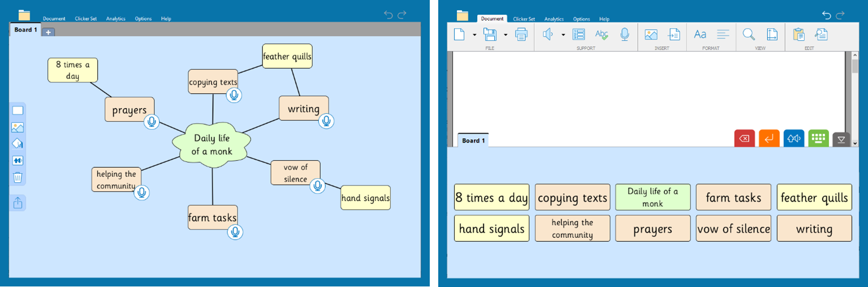Select the trash can delete tool in mind map sidebar

[x=18, y=177]
